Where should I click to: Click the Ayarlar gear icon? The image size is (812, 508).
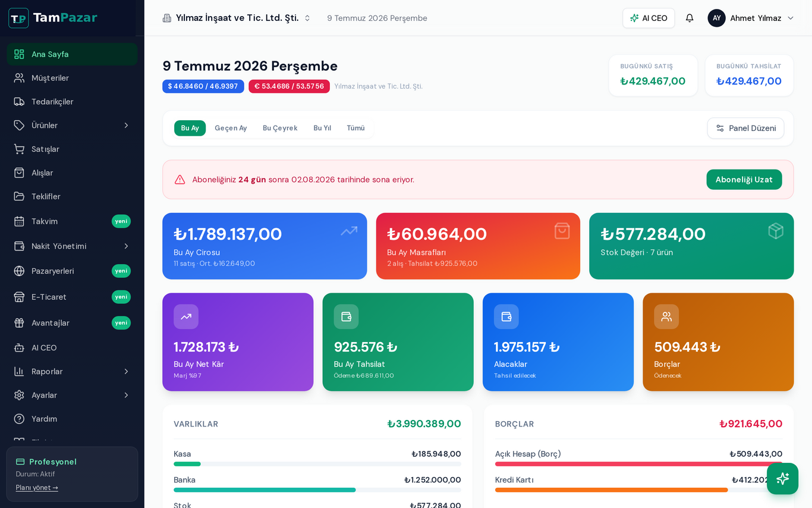pyautogui.click(x=19, y=396)
